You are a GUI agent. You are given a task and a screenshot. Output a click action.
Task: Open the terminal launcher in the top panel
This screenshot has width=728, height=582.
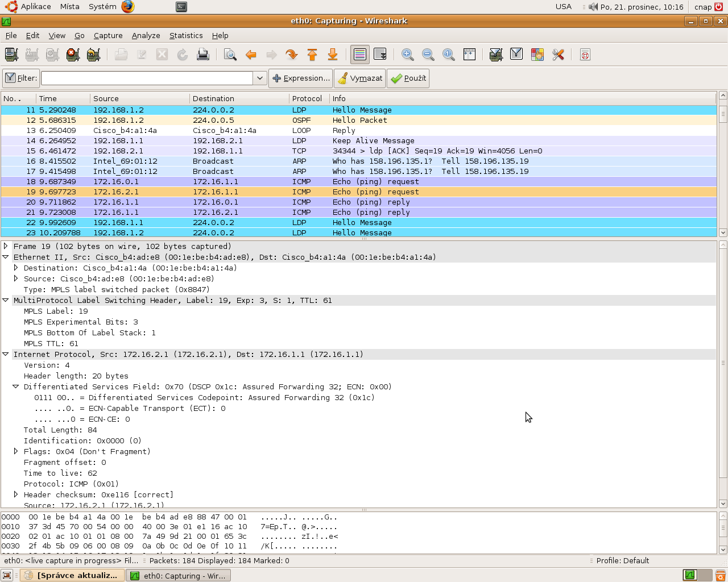181,7
